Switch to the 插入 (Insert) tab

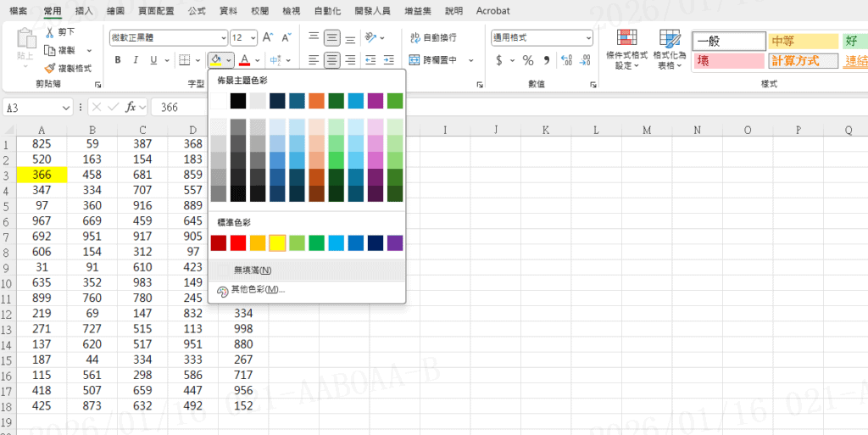[x=84, y=11]
